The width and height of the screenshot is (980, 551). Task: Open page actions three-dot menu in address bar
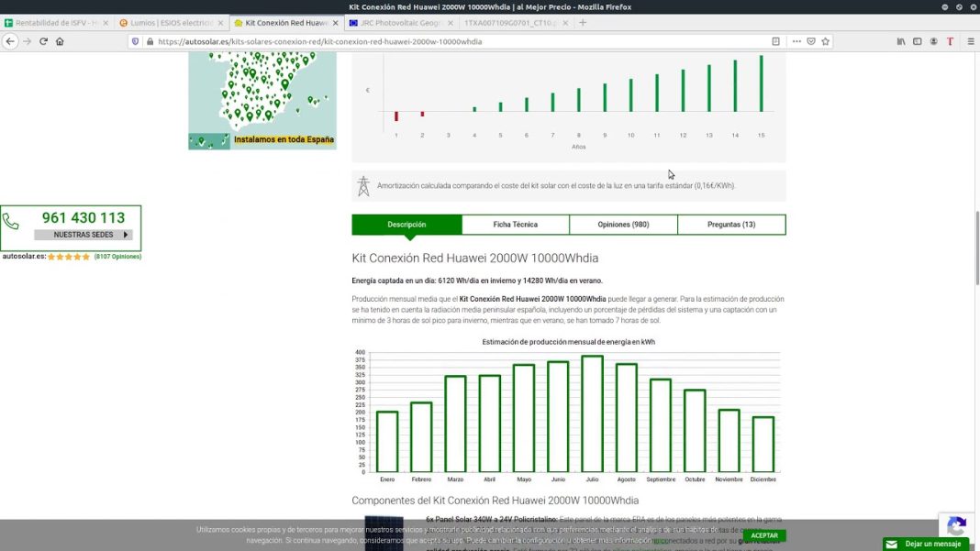coord(796,41)
